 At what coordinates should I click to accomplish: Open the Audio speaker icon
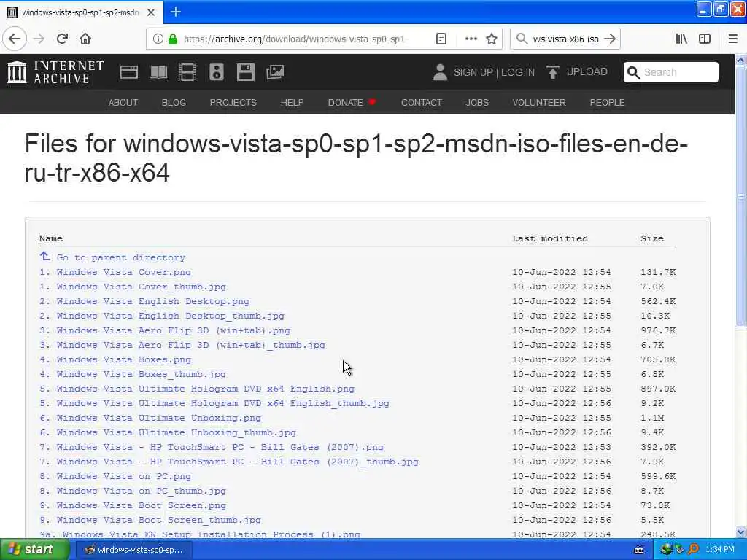pyautogui.click(x=216, y=72)
